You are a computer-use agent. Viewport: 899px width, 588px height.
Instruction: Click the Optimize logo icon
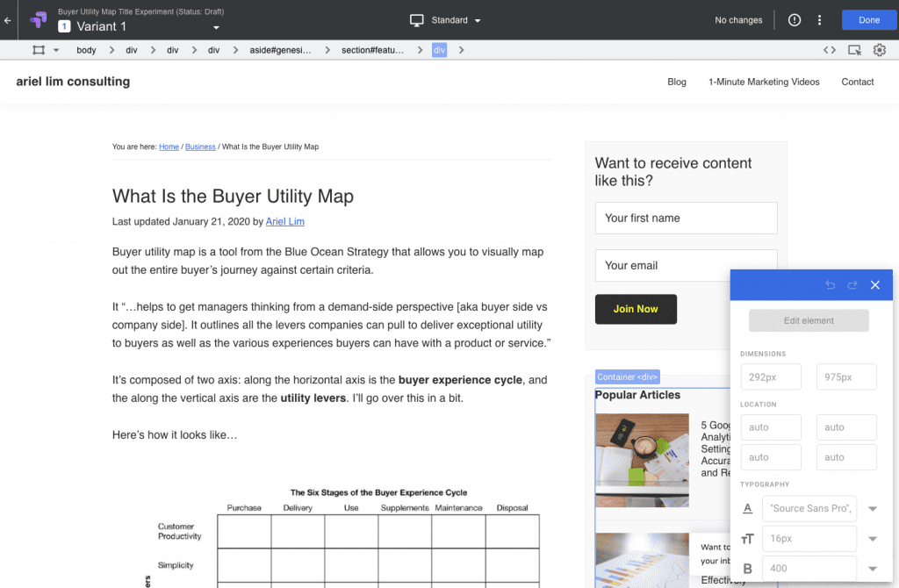36,19
